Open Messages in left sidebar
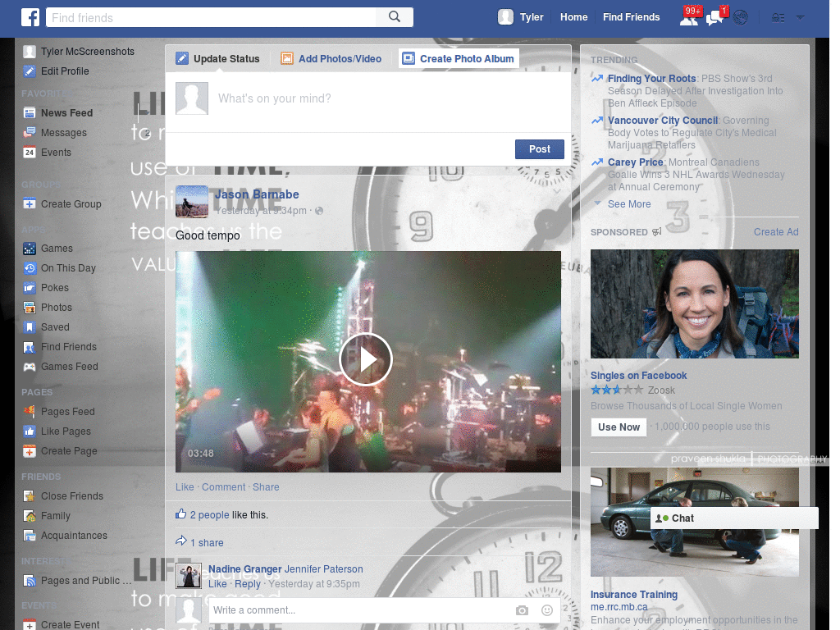840x630 pixels. (64, 133)
